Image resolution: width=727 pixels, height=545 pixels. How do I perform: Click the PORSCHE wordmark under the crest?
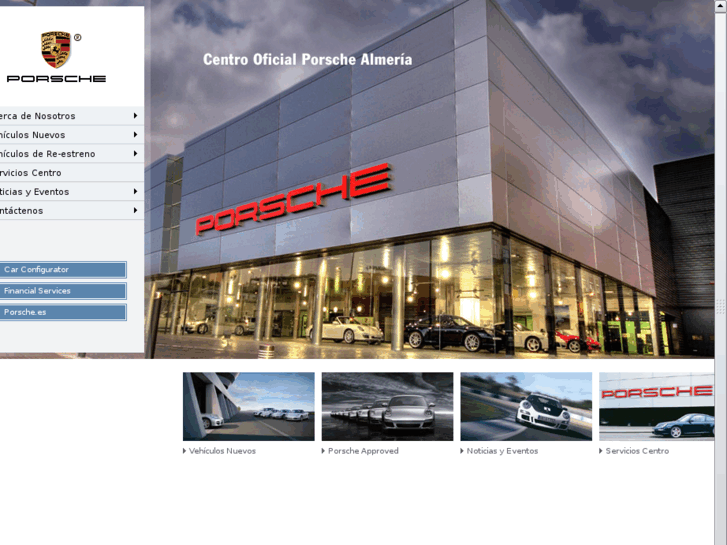(x=56, y=79)
